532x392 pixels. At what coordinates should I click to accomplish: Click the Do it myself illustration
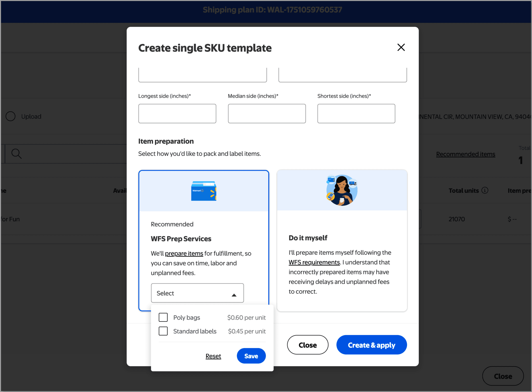tap(342, 190)
